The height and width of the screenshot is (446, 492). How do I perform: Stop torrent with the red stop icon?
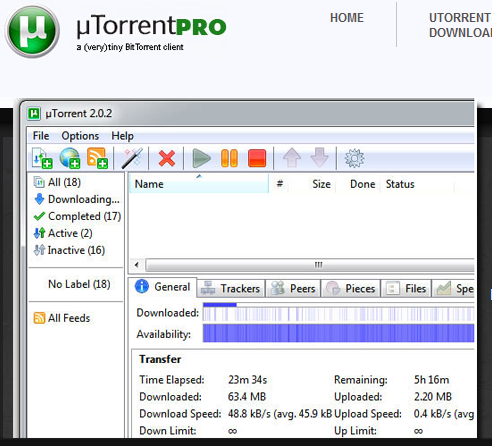pos(257,158)
